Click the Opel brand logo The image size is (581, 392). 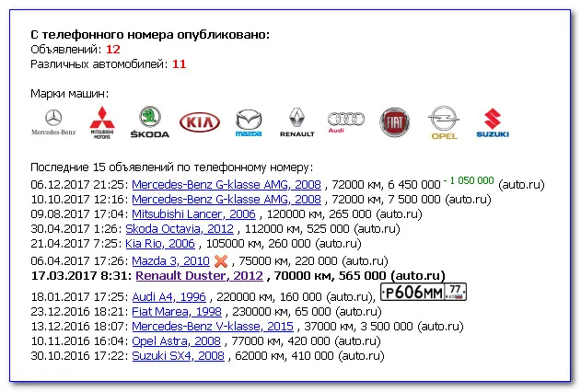[x=444, y=123]
